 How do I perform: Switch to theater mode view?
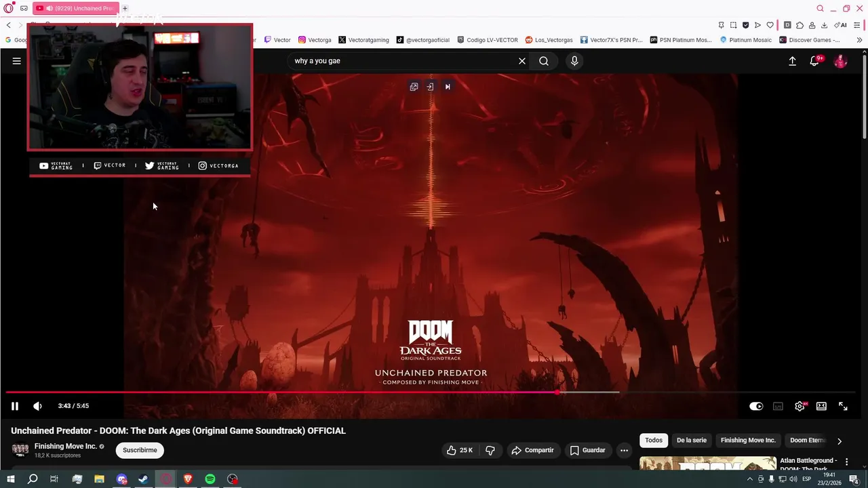click(821, 406)
